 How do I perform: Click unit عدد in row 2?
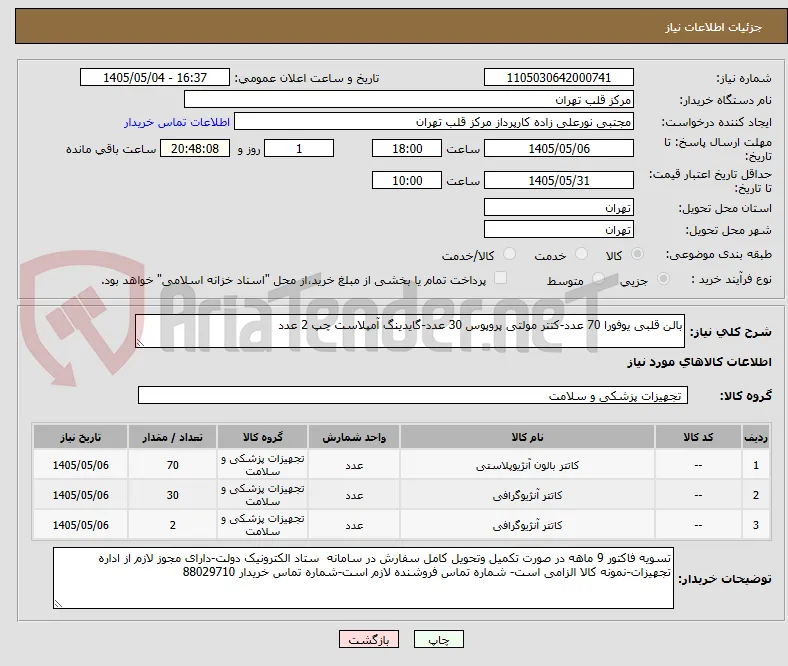pyautogui.click(x=354, y=495)
